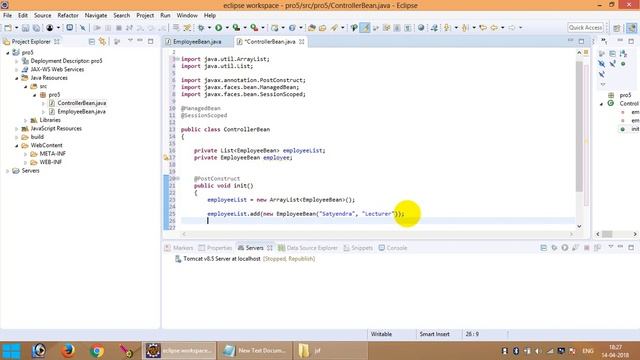
Task: Close the ControllerBean.java tab
Action: click(302, 42)
